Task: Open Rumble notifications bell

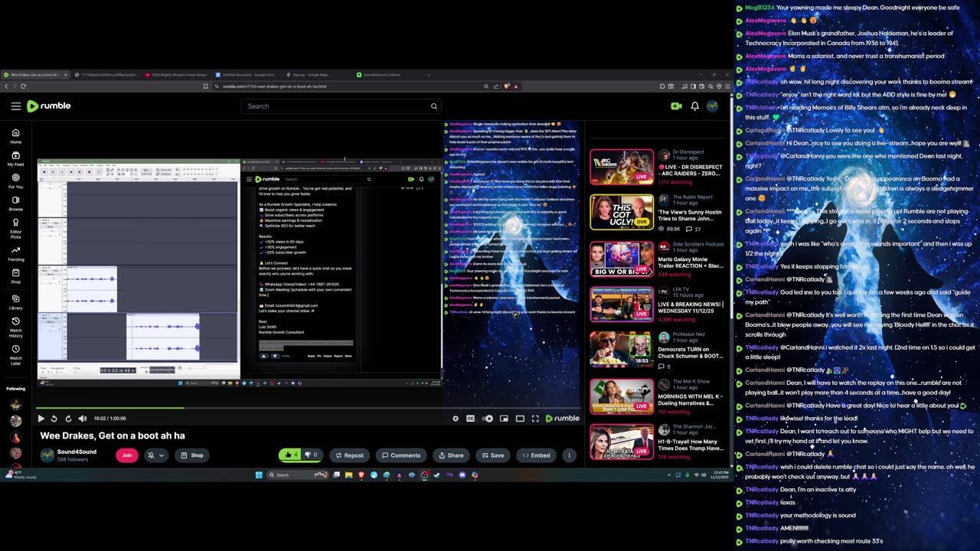Action: (695, 106)
